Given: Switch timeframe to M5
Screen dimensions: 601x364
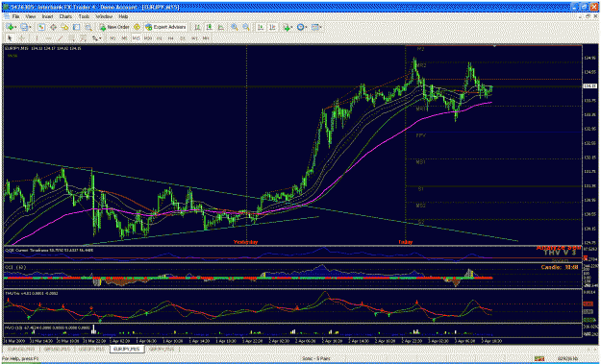Looking at the screenshot, I should click(x=125, y=37).
